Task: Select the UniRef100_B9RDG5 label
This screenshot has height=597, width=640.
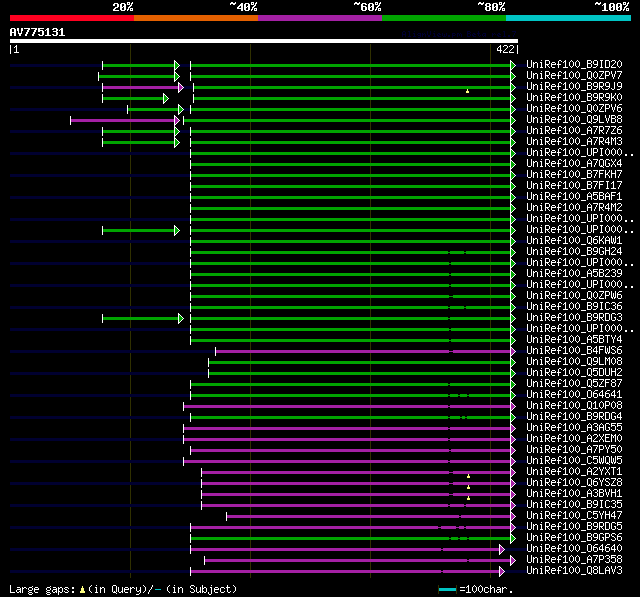Action: click(574, 527)
